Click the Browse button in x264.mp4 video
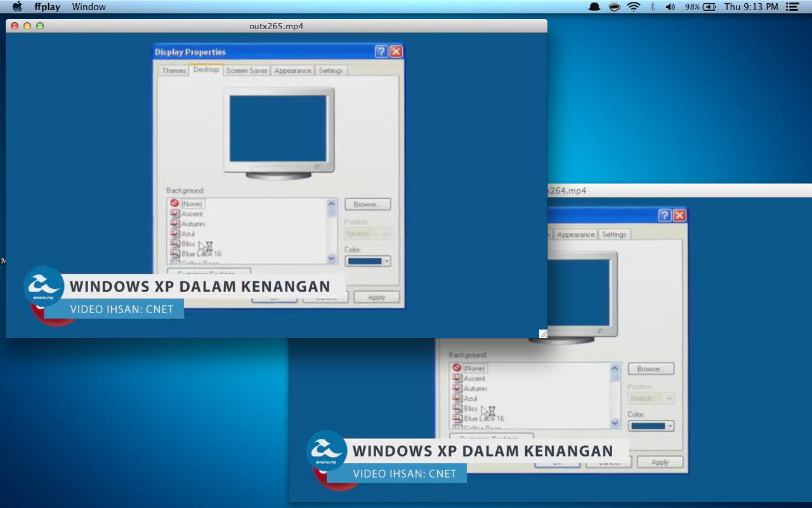This screenshot has width=812, height=508. click(651, 369)
